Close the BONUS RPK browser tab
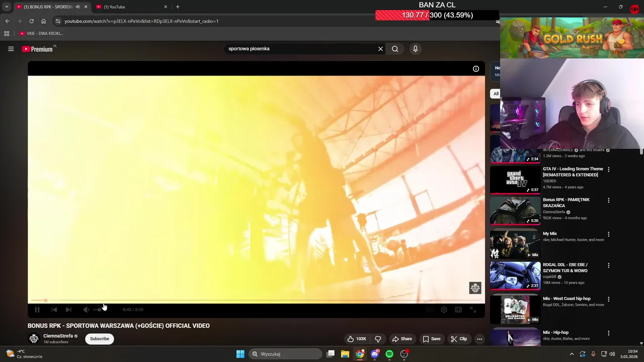The height and width of the screenshot is (362, 644). pos(86,7)
